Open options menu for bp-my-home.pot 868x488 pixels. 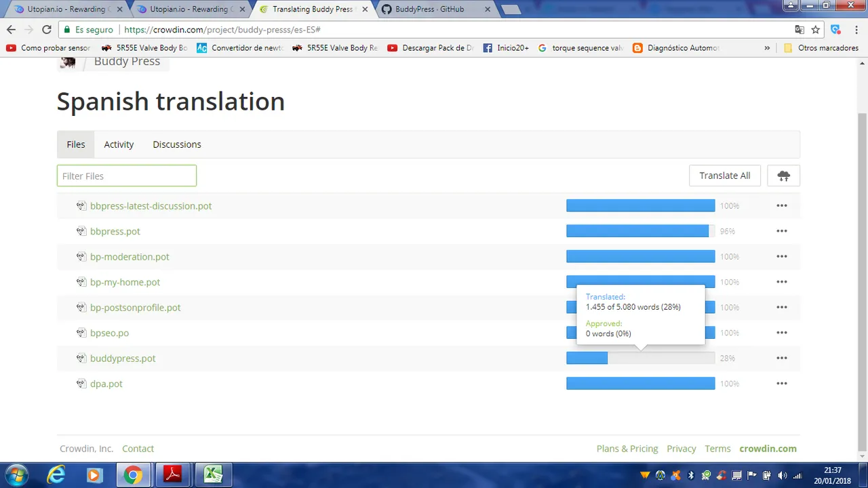(x=782, y=282)
